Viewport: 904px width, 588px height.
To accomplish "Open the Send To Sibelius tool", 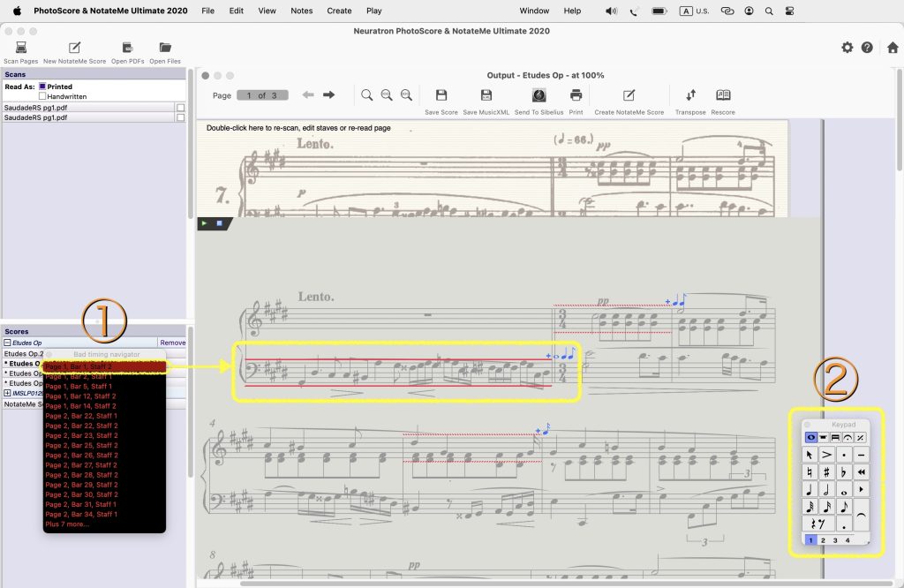I will pyautogui.click(x=539, y=95).
